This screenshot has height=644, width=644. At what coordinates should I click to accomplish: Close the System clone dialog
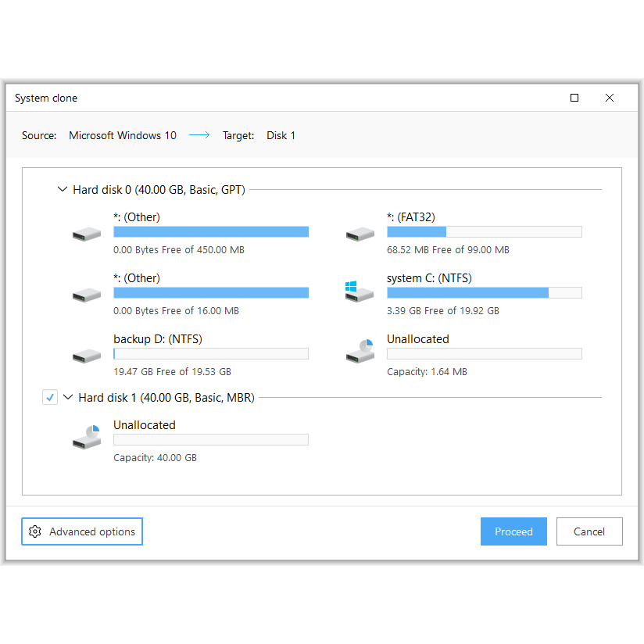pos(610,98)
